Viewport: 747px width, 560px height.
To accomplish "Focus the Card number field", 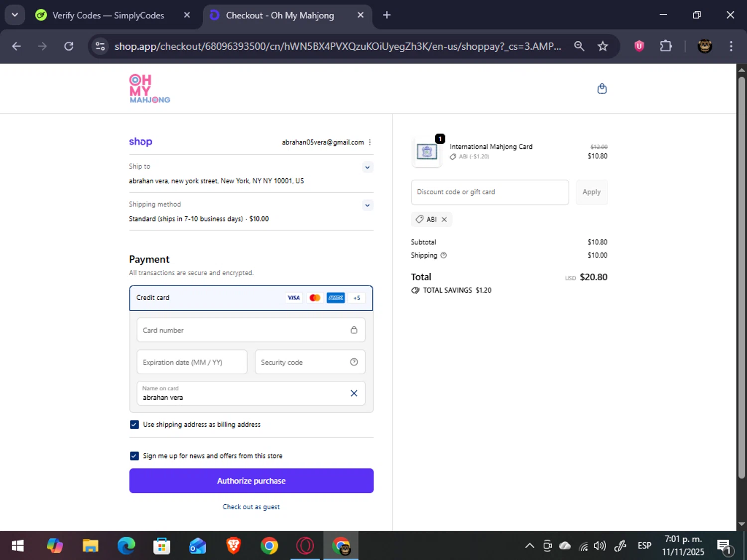I will pos(251,330).
